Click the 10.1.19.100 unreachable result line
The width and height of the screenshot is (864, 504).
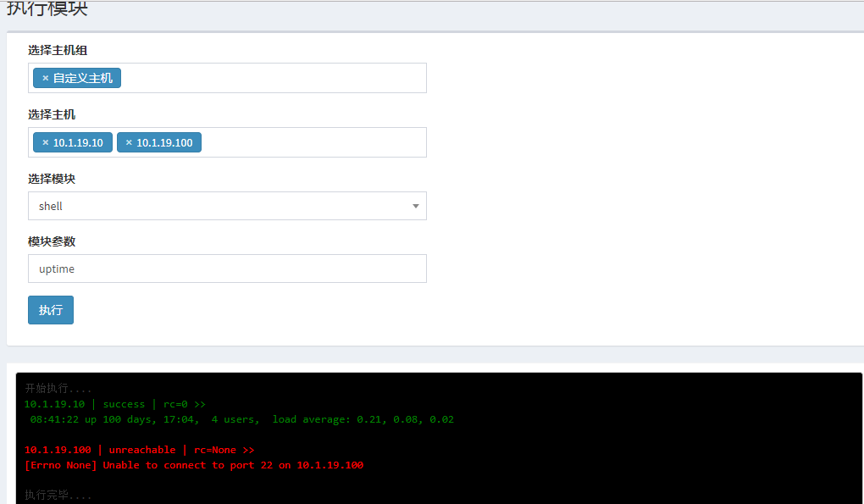[x=139, y=450]
